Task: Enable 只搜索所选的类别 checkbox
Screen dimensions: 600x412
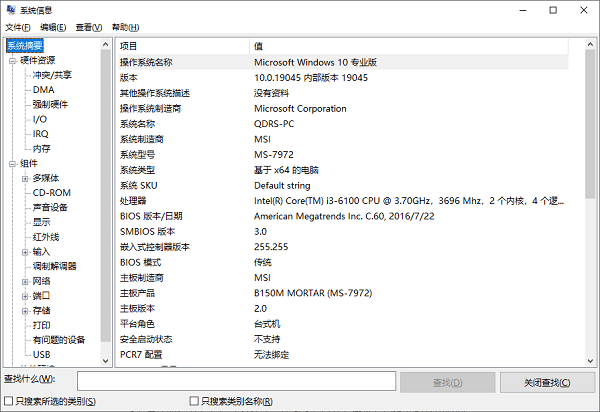Action: click(9, 401)
